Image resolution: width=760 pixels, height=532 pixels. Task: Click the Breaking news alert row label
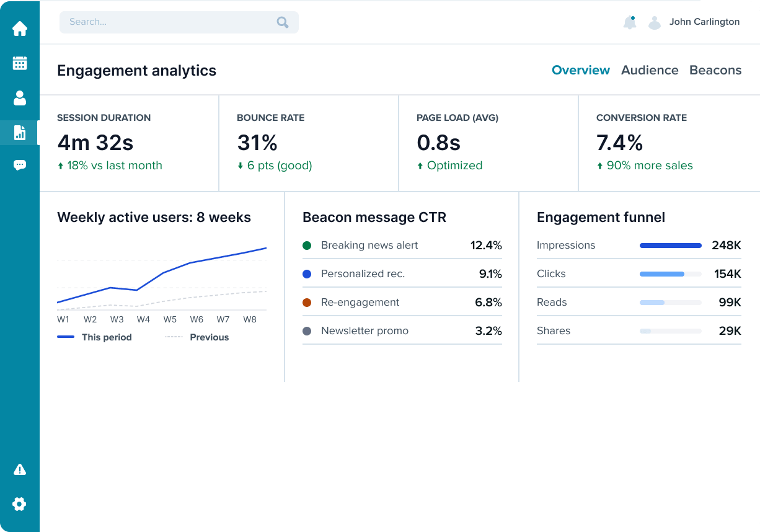pyautogui.click(x=369, y=246)
